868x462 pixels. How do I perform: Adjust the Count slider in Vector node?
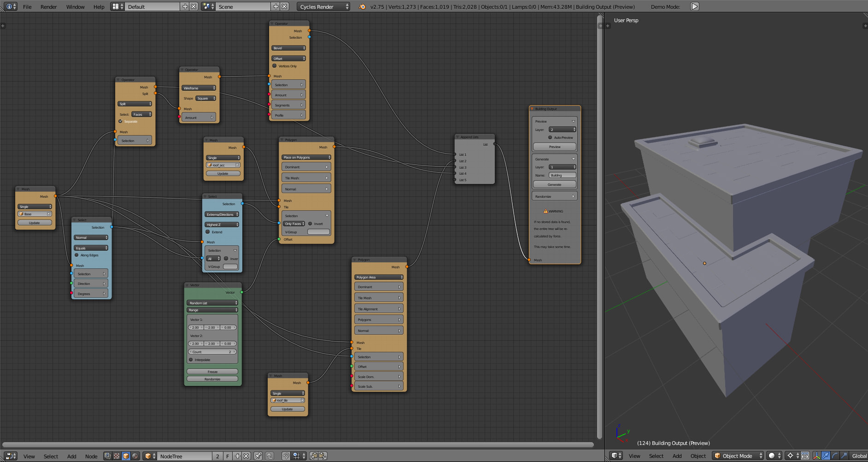tap(212, 352)
